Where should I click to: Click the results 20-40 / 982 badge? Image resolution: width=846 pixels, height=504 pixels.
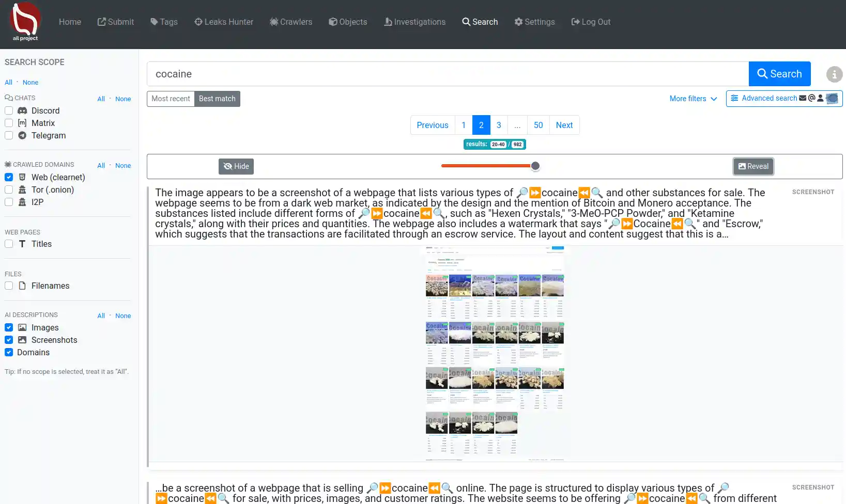[x=495, y=144]
